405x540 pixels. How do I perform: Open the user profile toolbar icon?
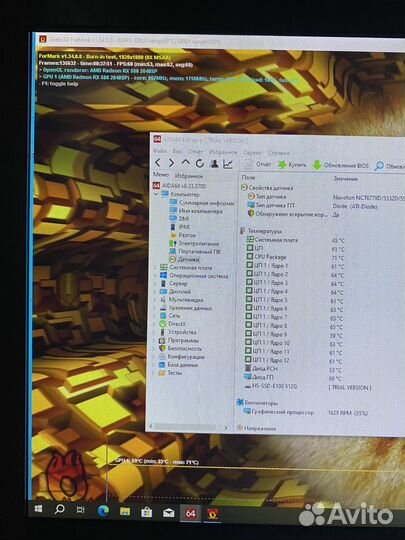pos(214,164)
